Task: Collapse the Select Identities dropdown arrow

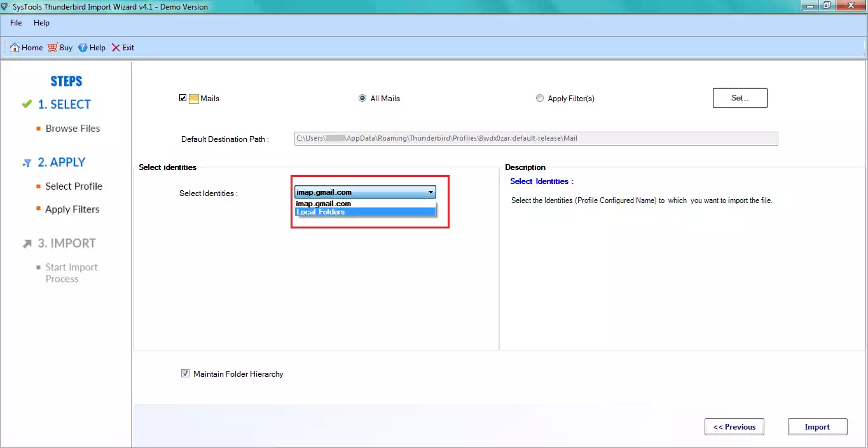Action: [x=431, y=192]
